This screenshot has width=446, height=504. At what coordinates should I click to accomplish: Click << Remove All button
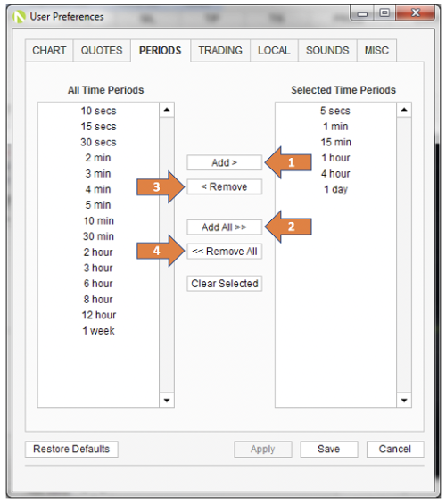click(x=224, y=252)
